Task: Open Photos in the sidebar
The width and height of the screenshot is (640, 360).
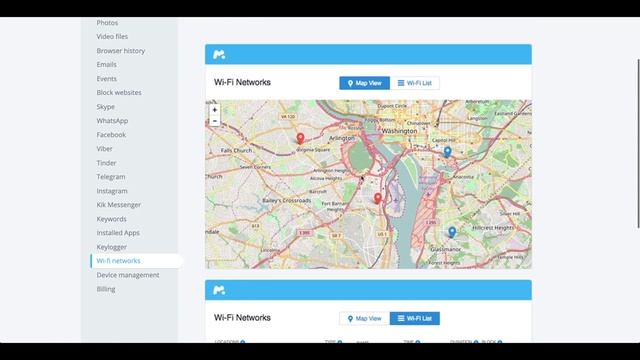Action: pyautogui.click(x=107, y=23)
